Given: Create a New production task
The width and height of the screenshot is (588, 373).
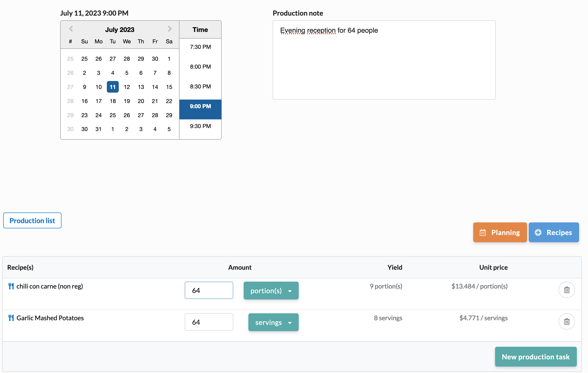Looking at the screenshot, I should tap(535, 357).
